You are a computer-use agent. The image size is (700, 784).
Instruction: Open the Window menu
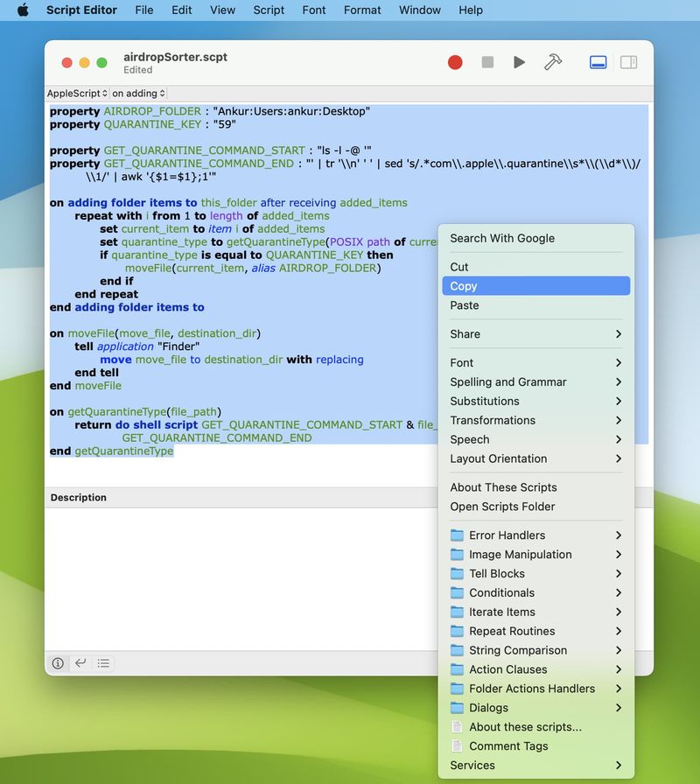coord(420,10)
